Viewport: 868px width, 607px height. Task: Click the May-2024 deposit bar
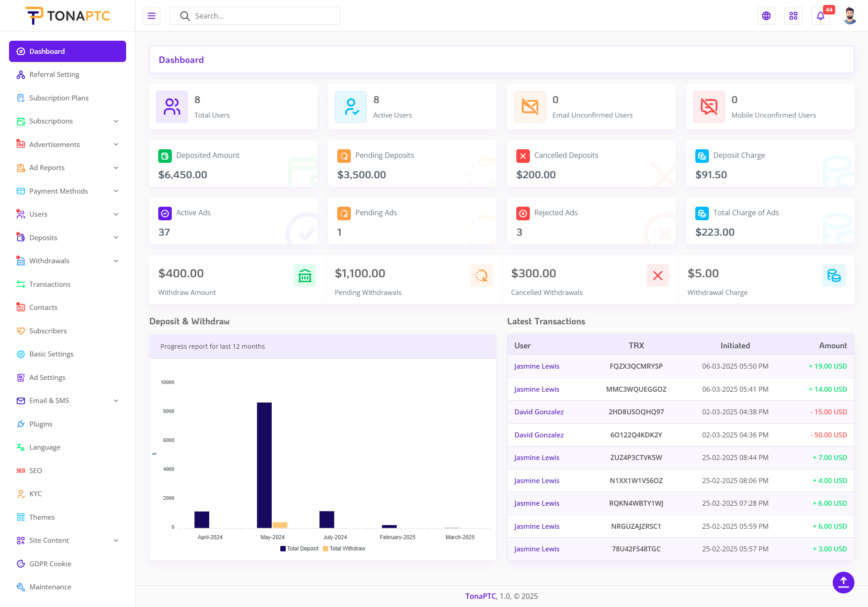pyautogui.click(x=264, y=465)
